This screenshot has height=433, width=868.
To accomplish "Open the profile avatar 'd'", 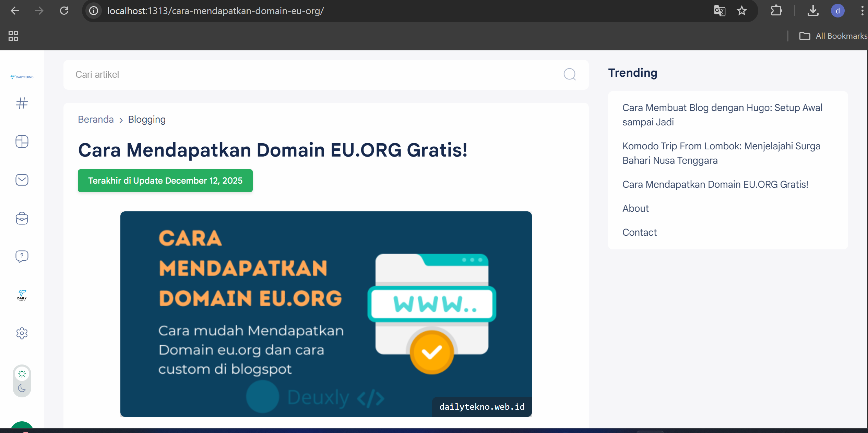I will (x=838, y=11).
